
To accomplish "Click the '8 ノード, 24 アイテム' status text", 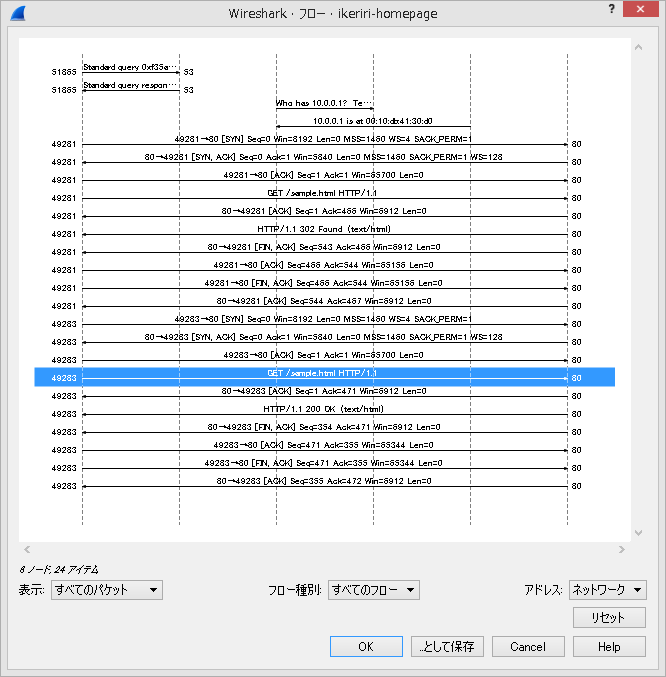I will (59, 569).
